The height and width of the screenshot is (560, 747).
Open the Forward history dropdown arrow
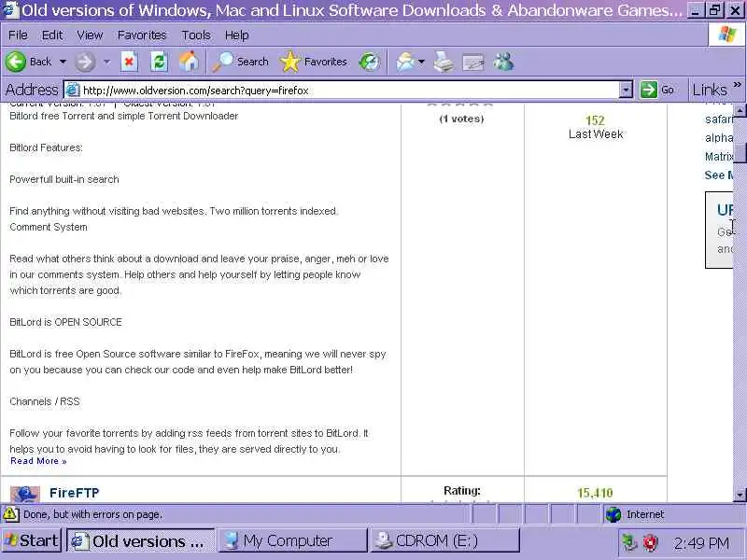pos(106,62)
